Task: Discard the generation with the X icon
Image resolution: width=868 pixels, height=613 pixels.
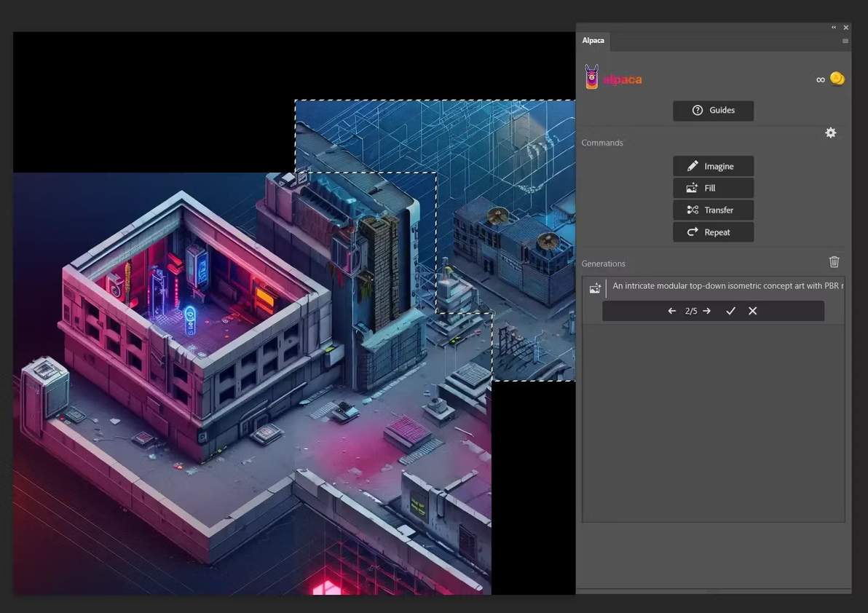Action: pyautogui.click(x=752, y=311)
